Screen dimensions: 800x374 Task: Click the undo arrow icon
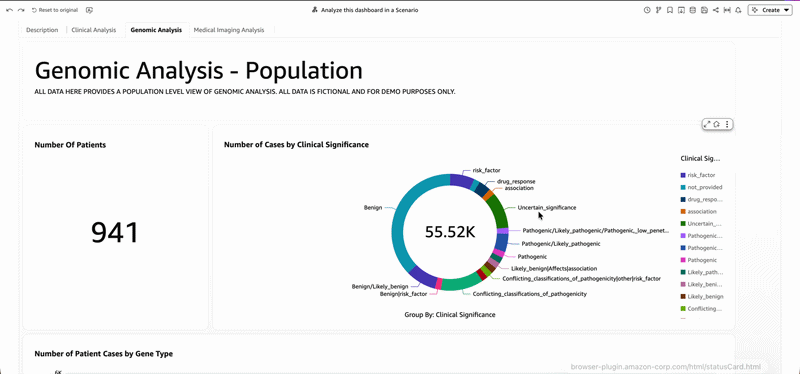pyautogui.click(x=9, y=10)
